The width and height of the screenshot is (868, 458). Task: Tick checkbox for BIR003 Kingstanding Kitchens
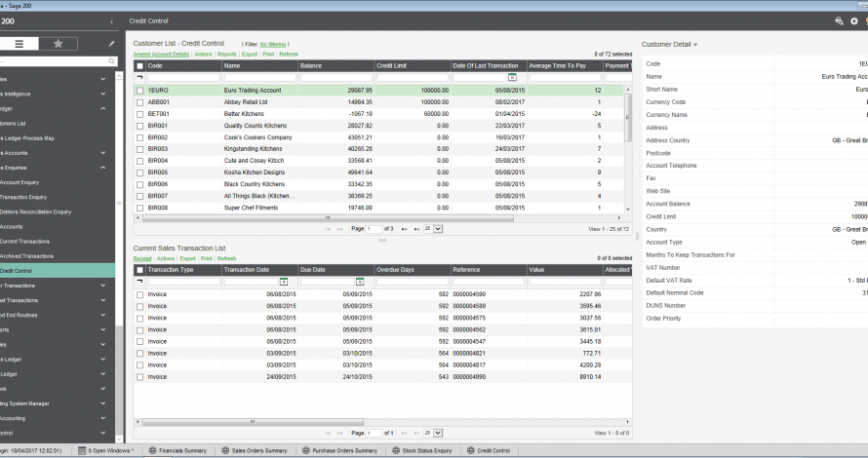click(x=139, y=149)
